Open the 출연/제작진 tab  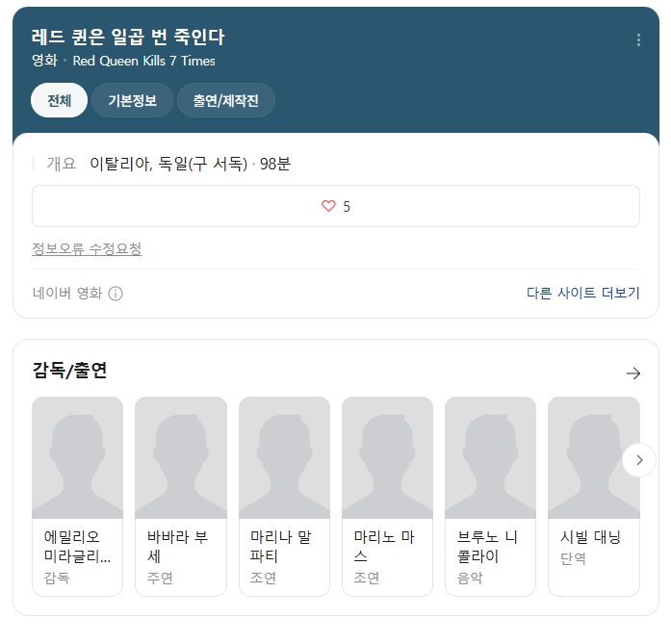(x=226, y=101)
